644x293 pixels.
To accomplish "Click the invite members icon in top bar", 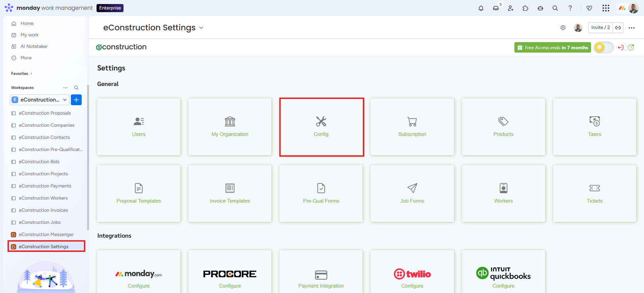I will (x=511, y=8).
